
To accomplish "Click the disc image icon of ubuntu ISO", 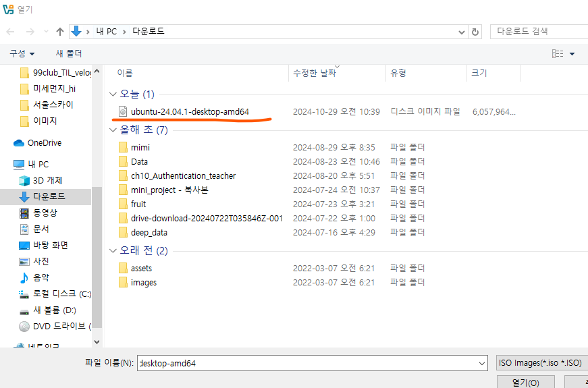I will click(x=123, y=112).
